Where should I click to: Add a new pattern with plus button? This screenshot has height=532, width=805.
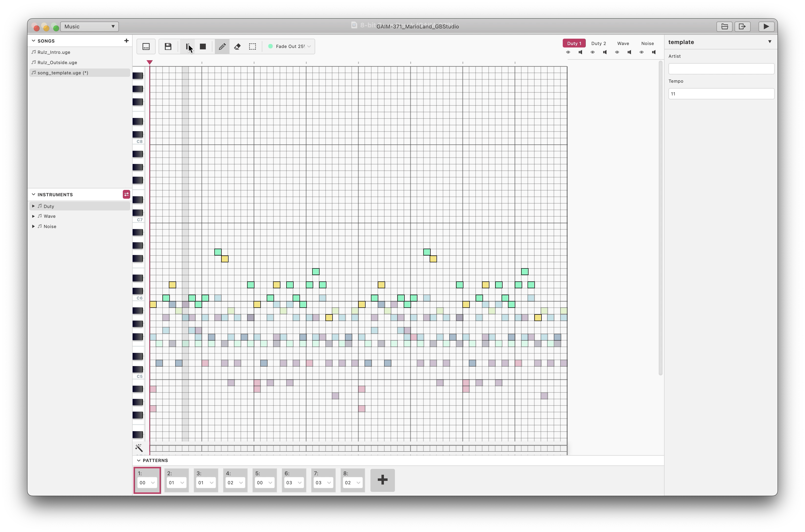(382, 480)
